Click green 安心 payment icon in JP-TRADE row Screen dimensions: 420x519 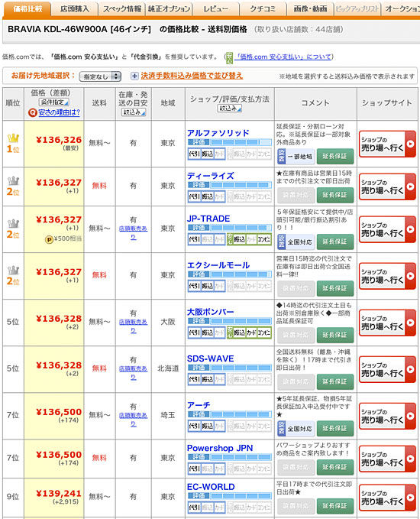pos(230,238)
